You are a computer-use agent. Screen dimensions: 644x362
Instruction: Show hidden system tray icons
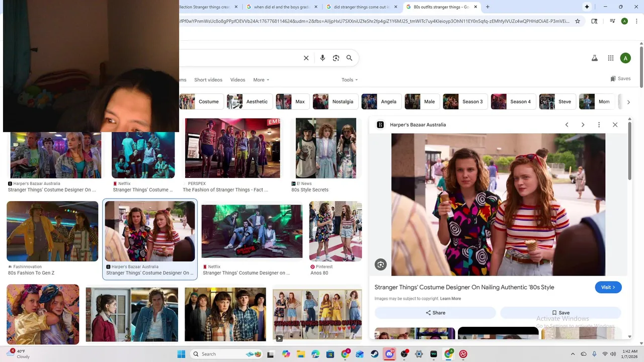573,354
